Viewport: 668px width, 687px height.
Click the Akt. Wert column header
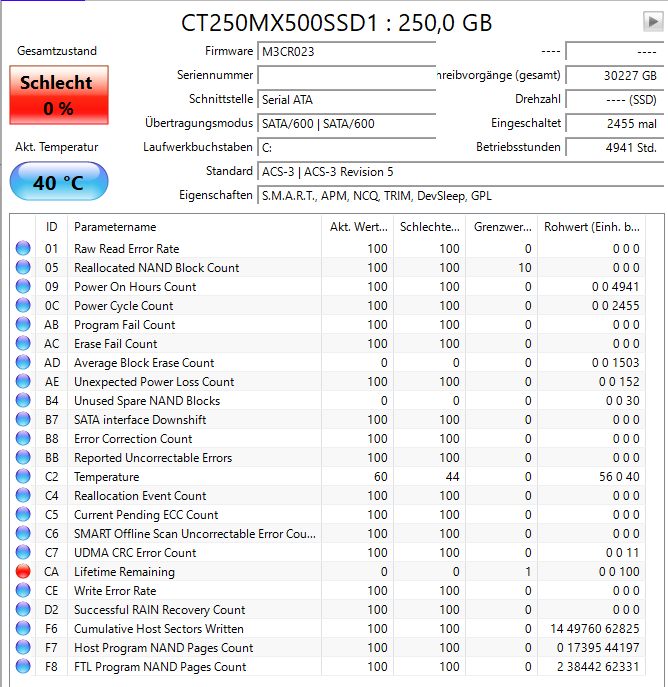[357, 227]
